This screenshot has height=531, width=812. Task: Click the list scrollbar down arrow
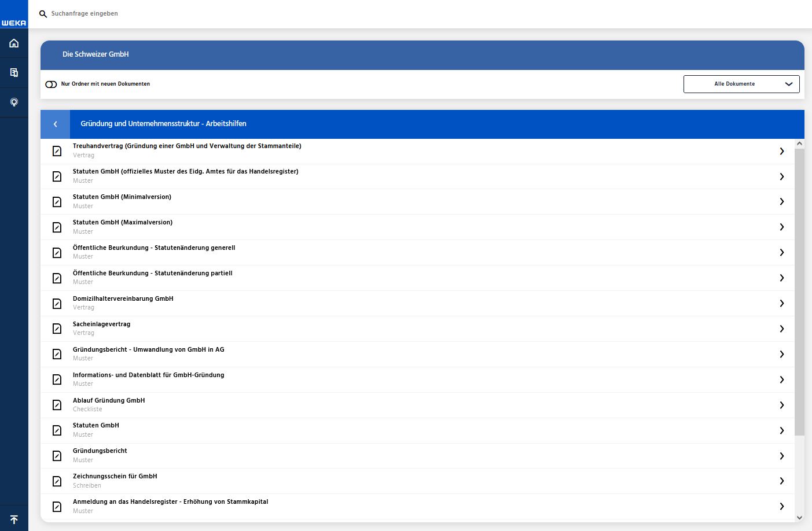point(799,518)
